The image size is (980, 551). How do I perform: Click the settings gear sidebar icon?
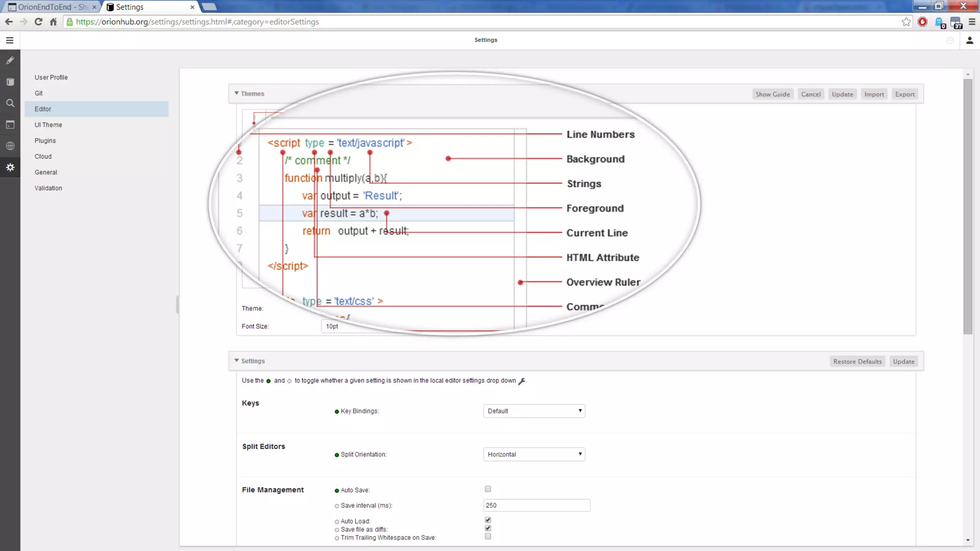[x=10, y=167]
